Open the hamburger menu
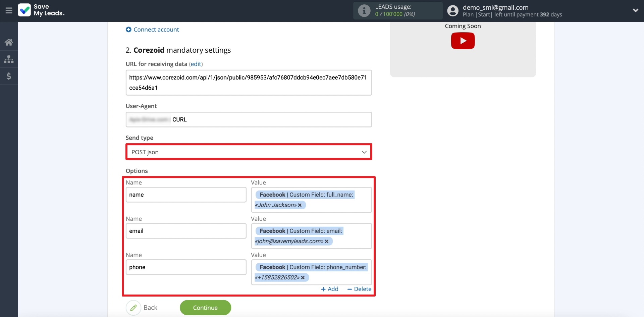Screen dimensions: 644x317 [x=9, y=10]
